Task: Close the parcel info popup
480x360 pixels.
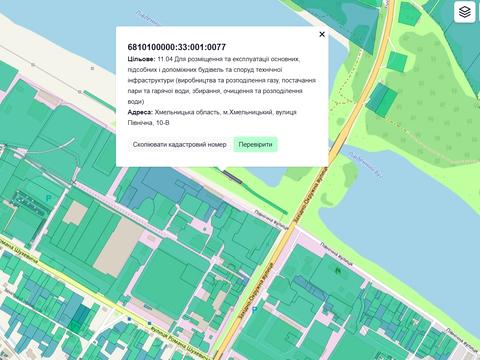Action: click(322, 34)
